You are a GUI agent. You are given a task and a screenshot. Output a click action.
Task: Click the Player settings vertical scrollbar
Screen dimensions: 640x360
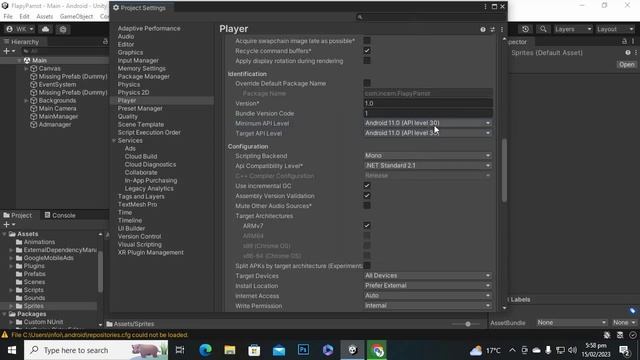(x=504, y=170)
